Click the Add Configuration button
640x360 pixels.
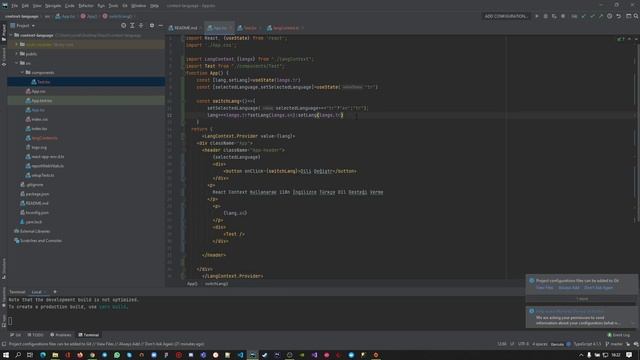(x=505, y=16)
